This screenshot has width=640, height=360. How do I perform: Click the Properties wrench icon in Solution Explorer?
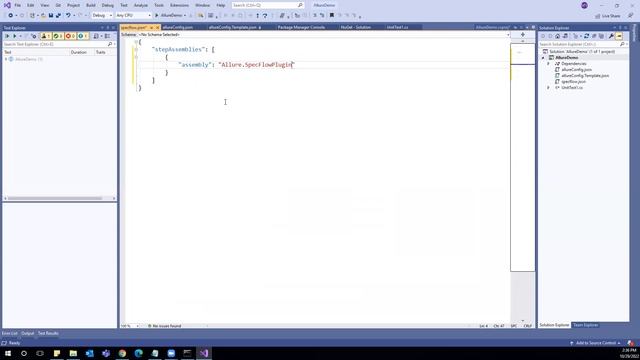(x=611, y=36)
